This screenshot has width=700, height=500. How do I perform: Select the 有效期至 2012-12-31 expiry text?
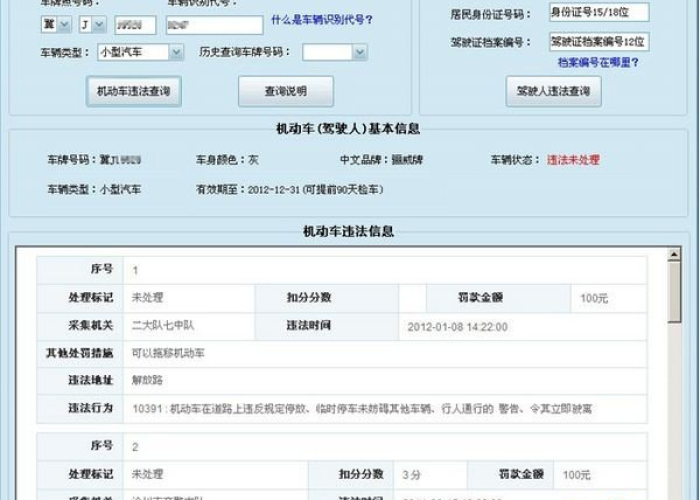(x=290, y=190)
